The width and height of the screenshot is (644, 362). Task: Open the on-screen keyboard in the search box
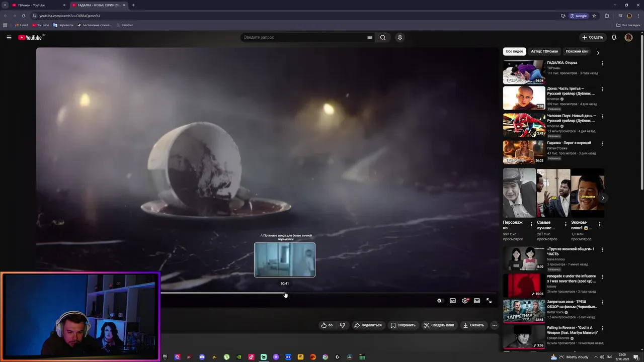coord(370,37)
